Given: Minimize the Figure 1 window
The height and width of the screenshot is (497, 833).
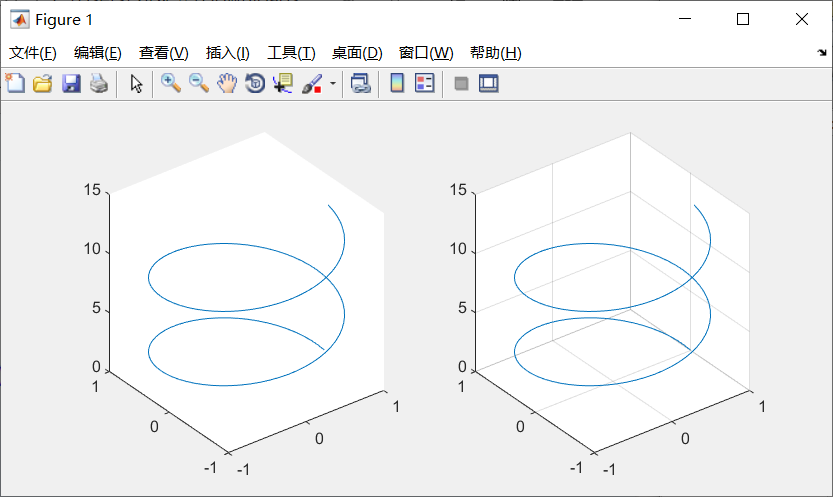Looking at the screenshot, I should [685, 19].
